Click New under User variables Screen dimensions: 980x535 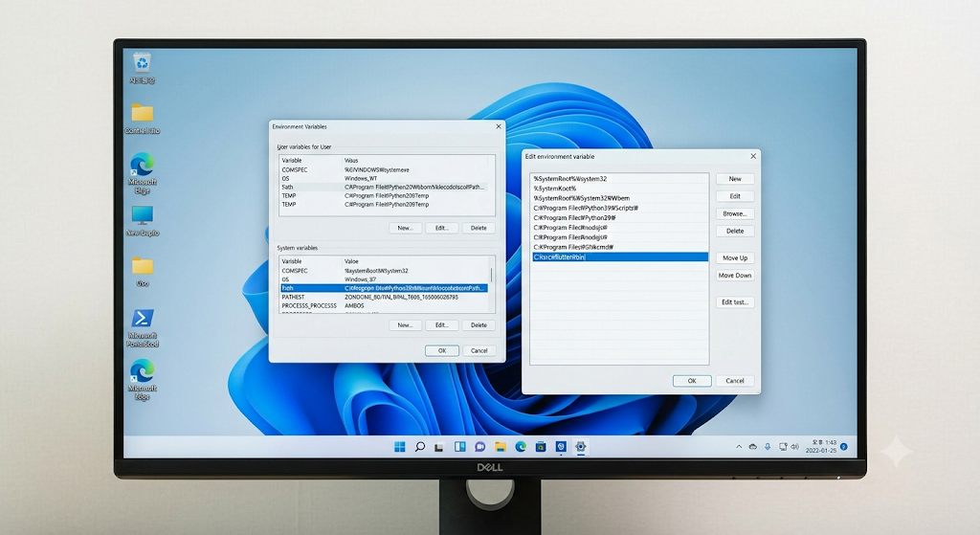pyautogui.click(x=405, y=228)
